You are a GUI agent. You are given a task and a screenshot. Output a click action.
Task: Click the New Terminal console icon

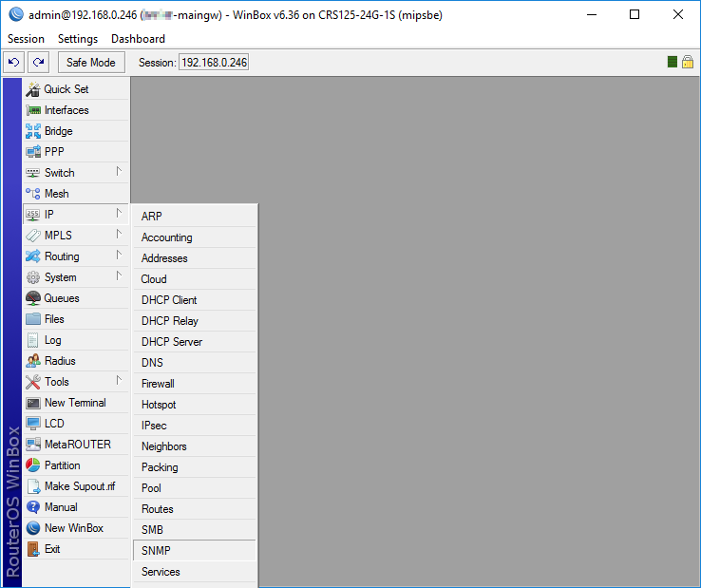[x=33, y=403]
